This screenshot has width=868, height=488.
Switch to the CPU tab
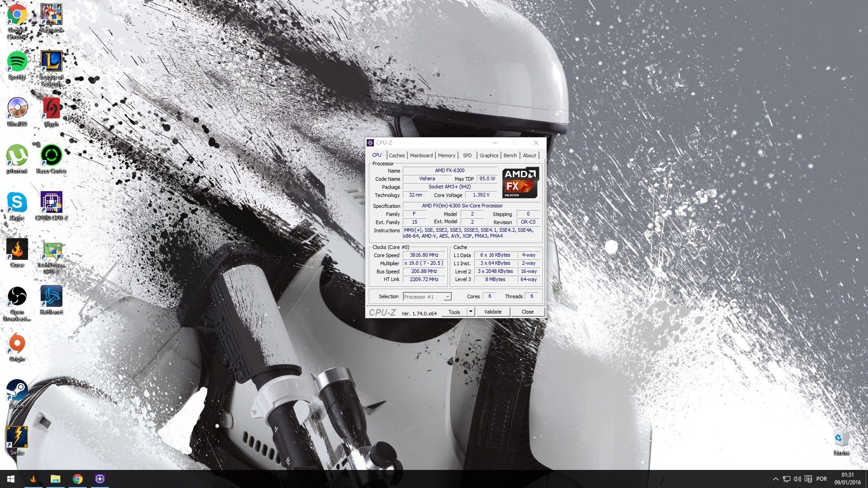(377, 155)
